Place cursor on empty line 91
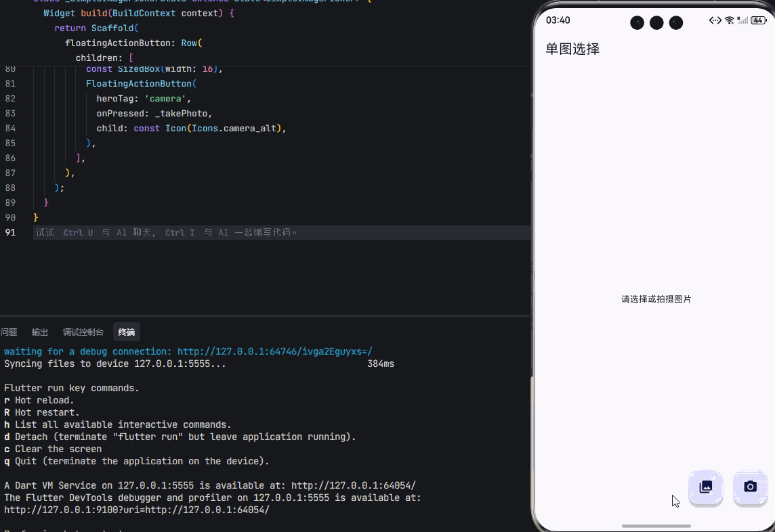 [282, 232]
